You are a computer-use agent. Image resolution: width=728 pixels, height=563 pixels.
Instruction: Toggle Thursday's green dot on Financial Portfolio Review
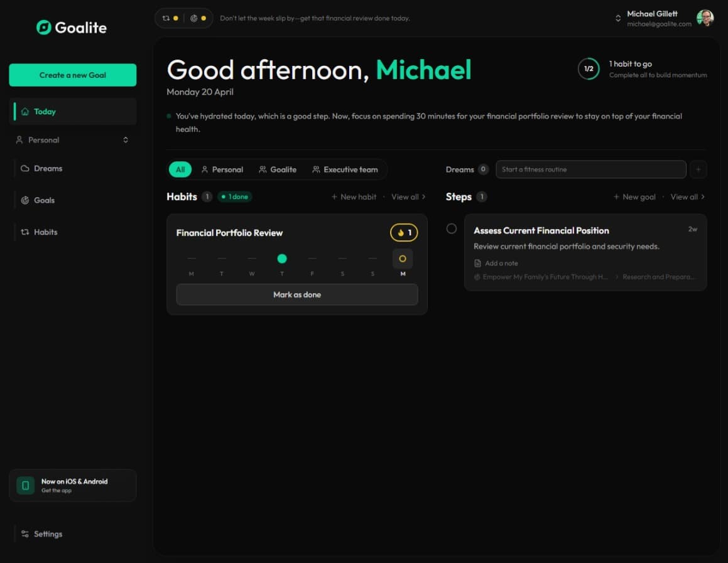[282, 259]
